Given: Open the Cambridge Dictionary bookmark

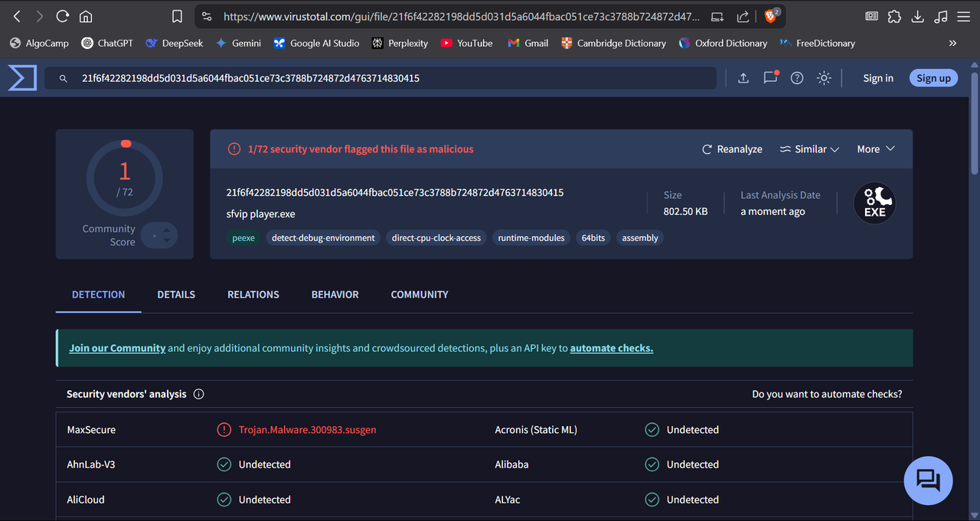Looking at the screenshot, I should [x=613, y=44].
